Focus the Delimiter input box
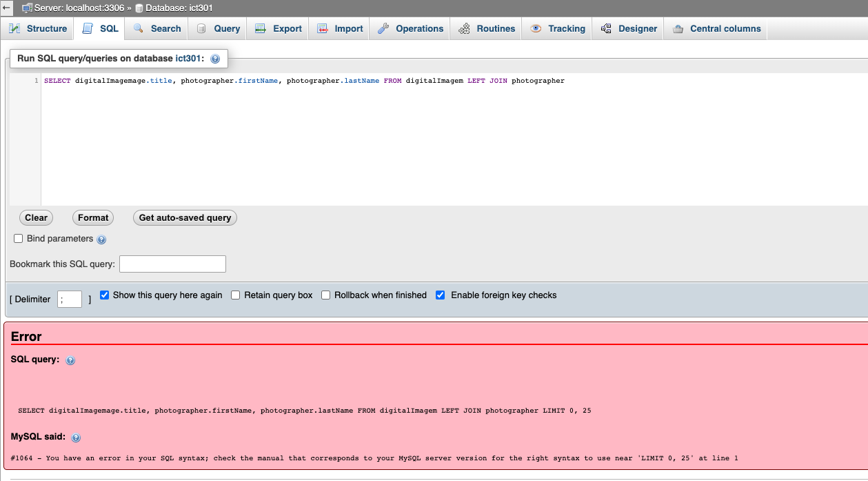 [x=70, y=299]
